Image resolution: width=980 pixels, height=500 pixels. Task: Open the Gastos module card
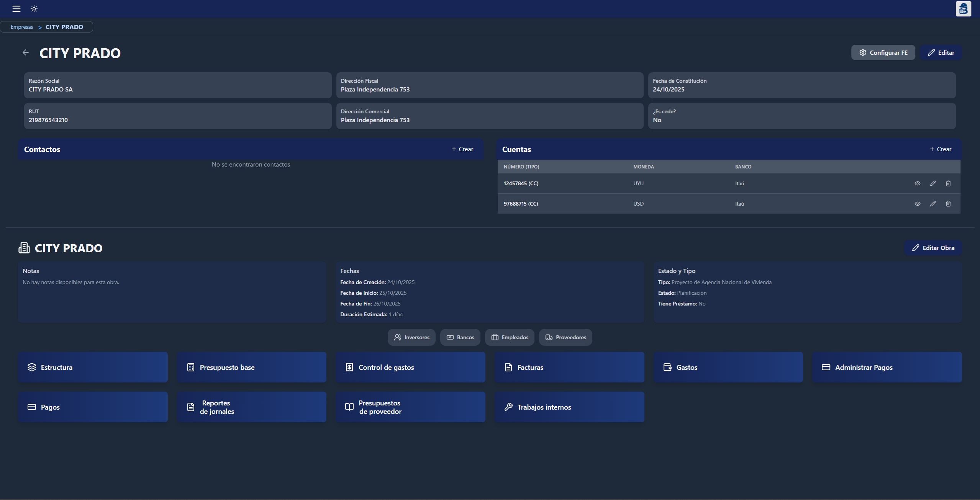pyautogui.click(x=728, y=367)
